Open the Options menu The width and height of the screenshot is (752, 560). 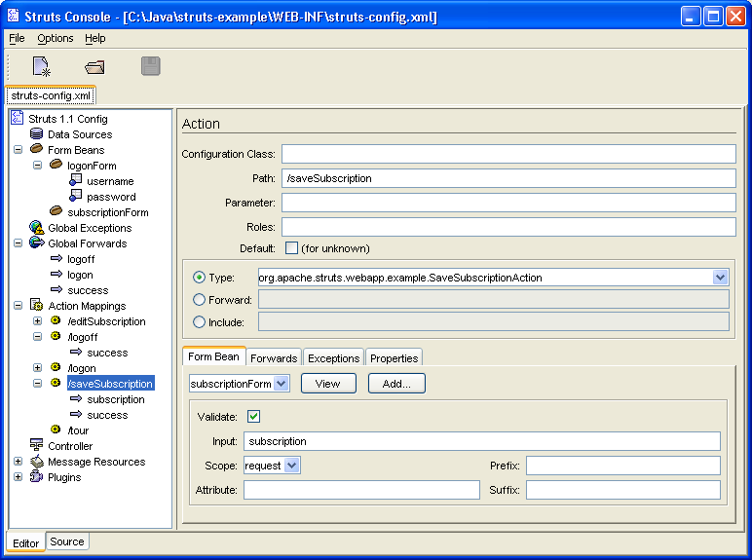(x=56, y=38)
